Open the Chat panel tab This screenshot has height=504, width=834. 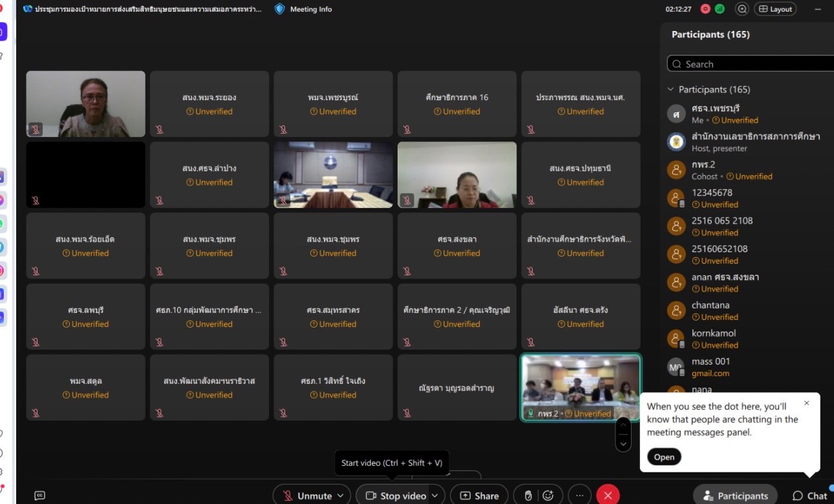(810, 496)
